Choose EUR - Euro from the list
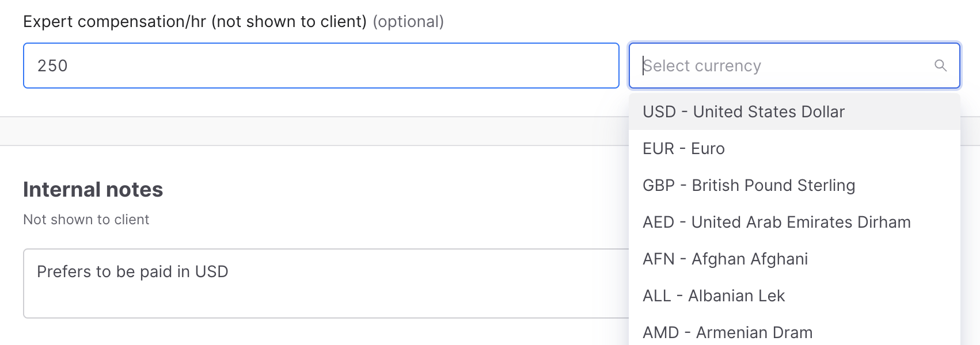This screenshot has width=980, height=345. coord(683,148)
